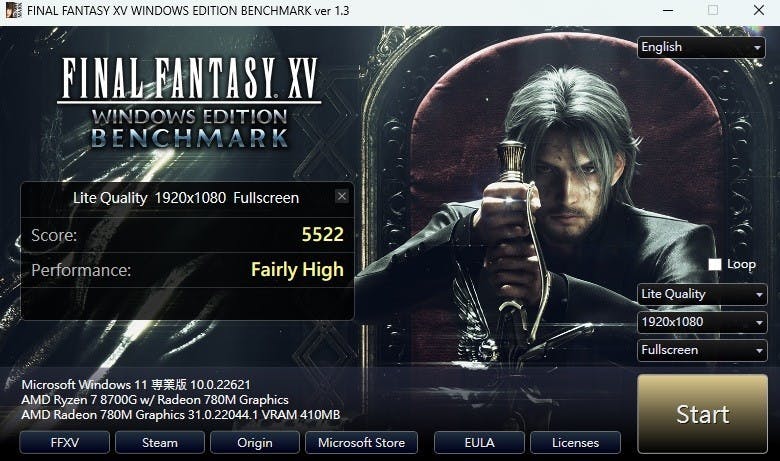
Task: Open the FFXV website button
Action: (65, 443)
